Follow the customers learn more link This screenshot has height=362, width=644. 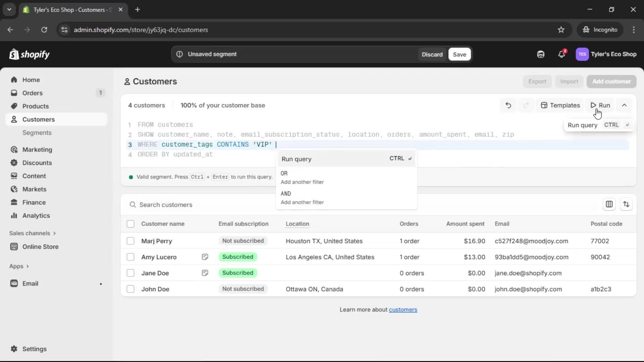point(403,310)
